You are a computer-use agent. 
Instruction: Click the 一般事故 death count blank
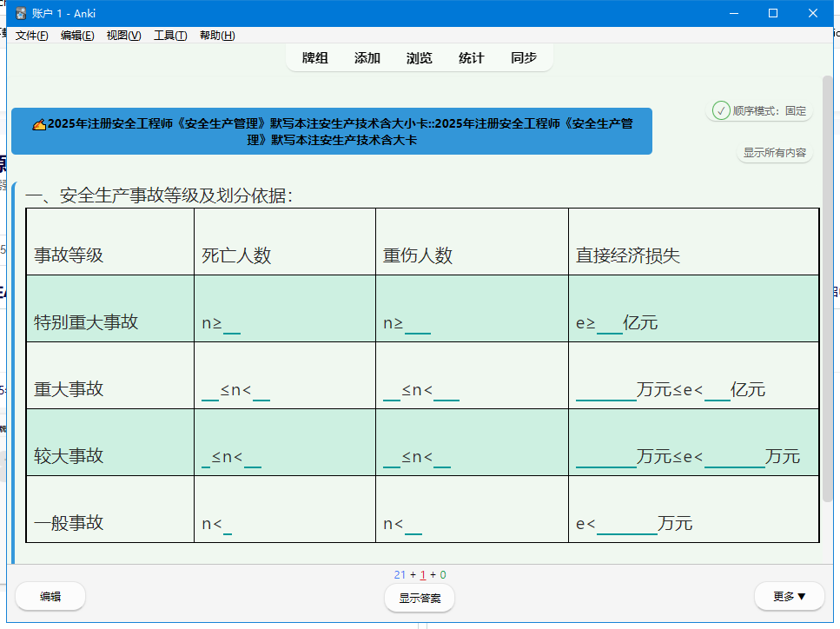tap(227, 526)
